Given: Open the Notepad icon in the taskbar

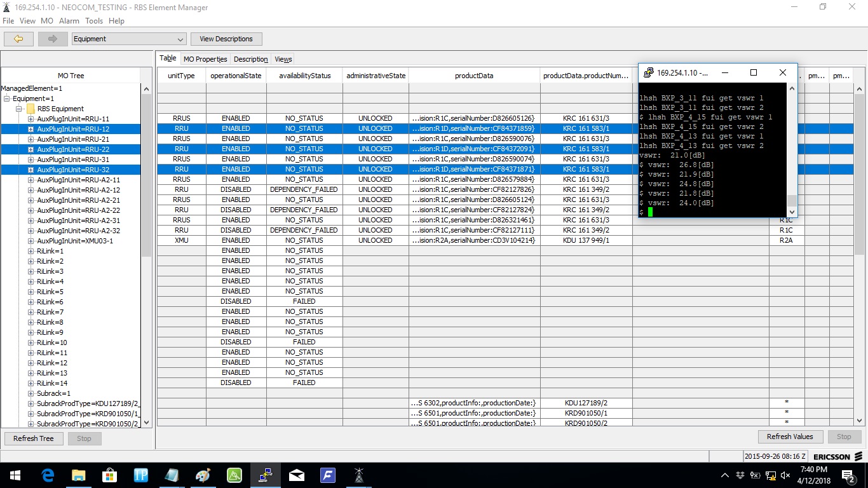Looking at the screenshot, I should pos(172,475).
